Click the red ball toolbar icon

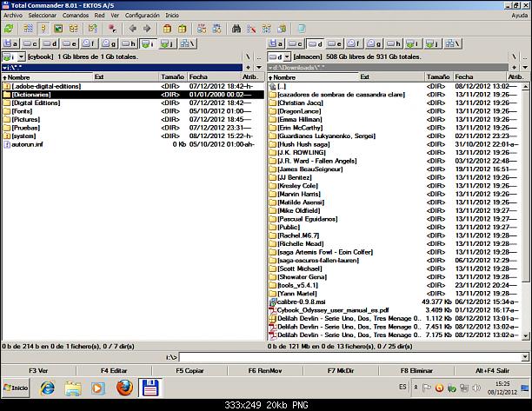click(111, 29)
